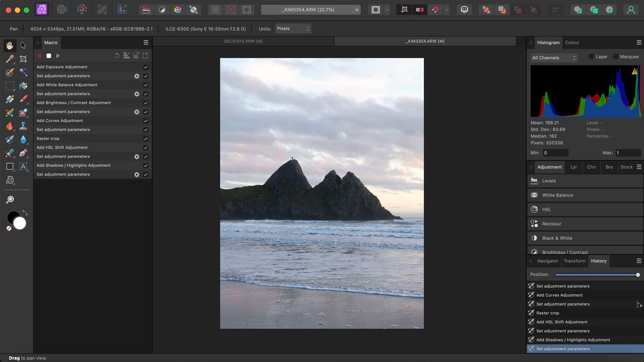Open the Liquify Persona
This screenshot has width=644, height=362.
pyautogui.click(x=61, y=9)
